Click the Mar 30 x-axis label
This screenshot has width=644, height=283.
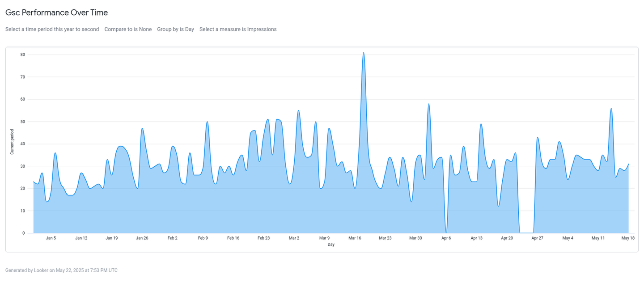(x=416, y=238)
